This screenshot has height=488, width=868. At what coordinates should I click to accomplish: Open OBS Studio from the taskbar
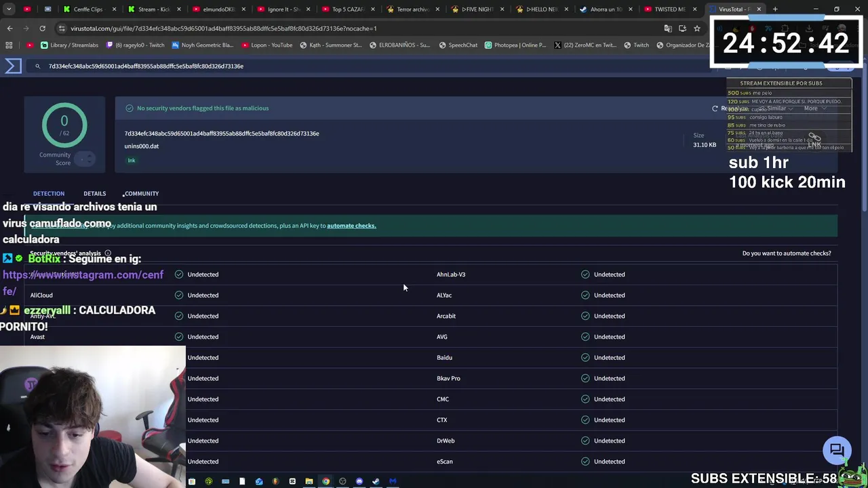[342, 481]
